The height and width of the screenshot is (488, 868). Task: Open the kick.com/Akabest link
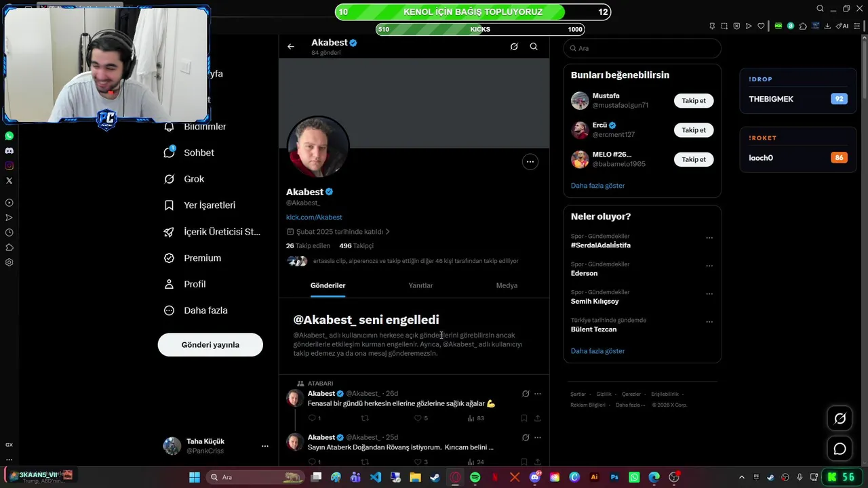click(x=314, y=217)
